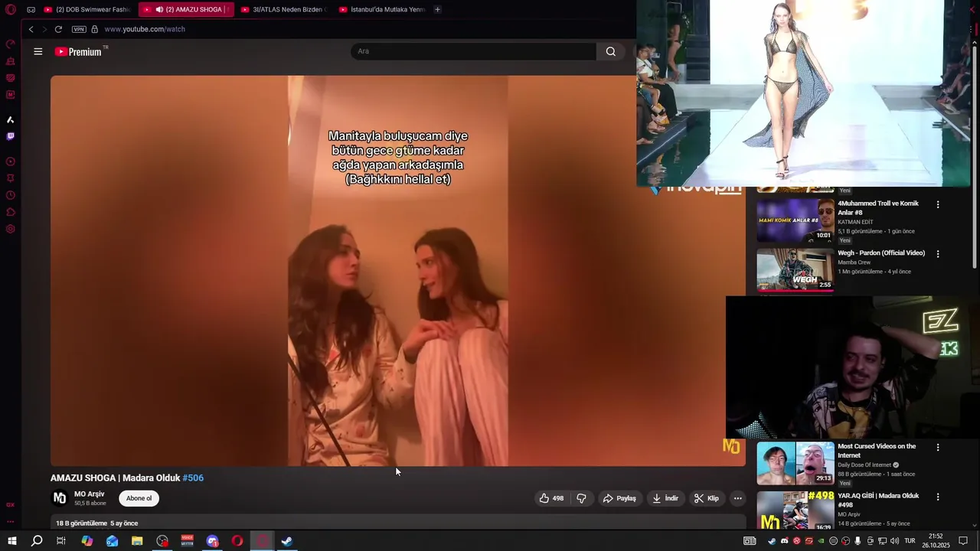Click the fashion show mini player video

[804, 93]
